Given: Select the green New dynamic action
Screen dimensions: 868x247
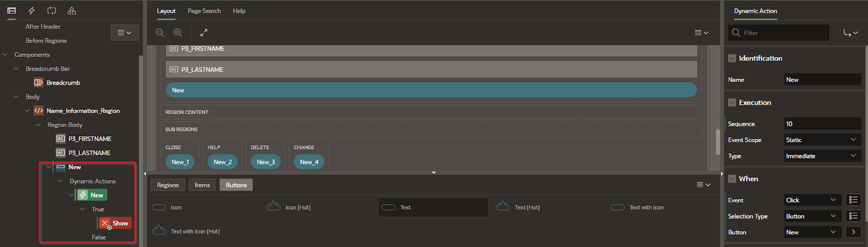Looking at the screenshot, I should 92,195.
